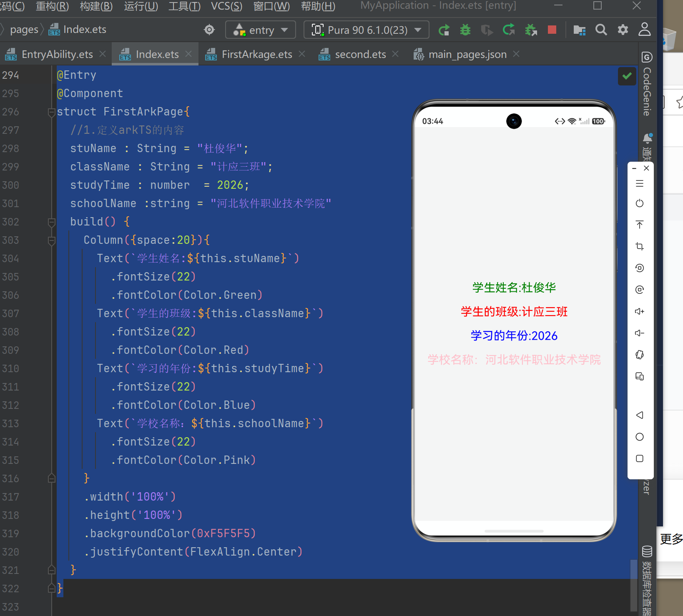Click the fold end marker on line 316
This screenshot has width=683, height=616.
click(x=52, y=478)
